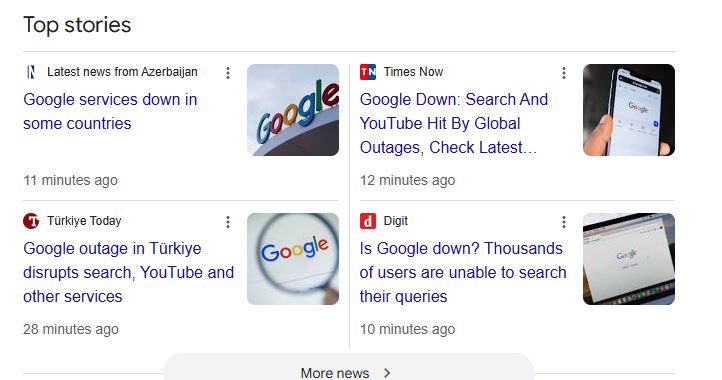Open 'Is Google down? Thousands of users' headline
The image size is (722, 380).
[463, 272]
